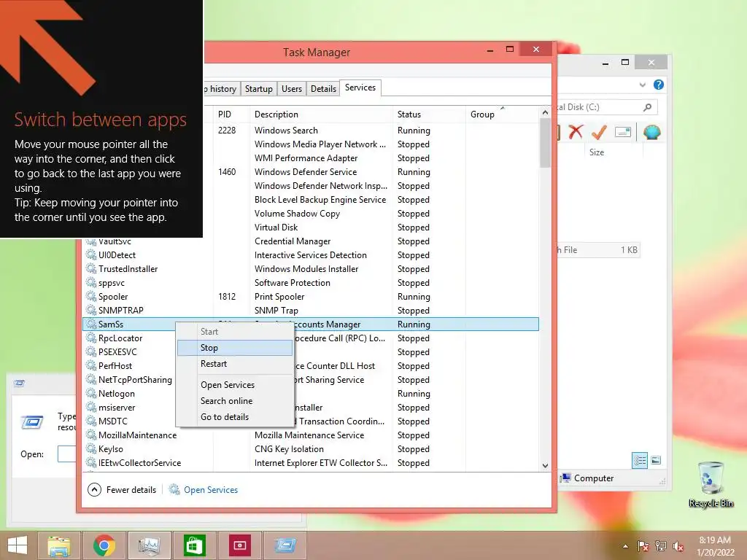The image size is (747, 560).
Task: Click the PSEXESVC service gear icon
Action: [91, 351]
